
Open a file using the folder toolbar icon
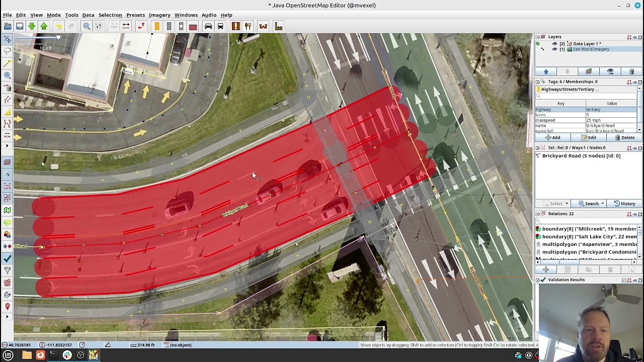(8, 26)
